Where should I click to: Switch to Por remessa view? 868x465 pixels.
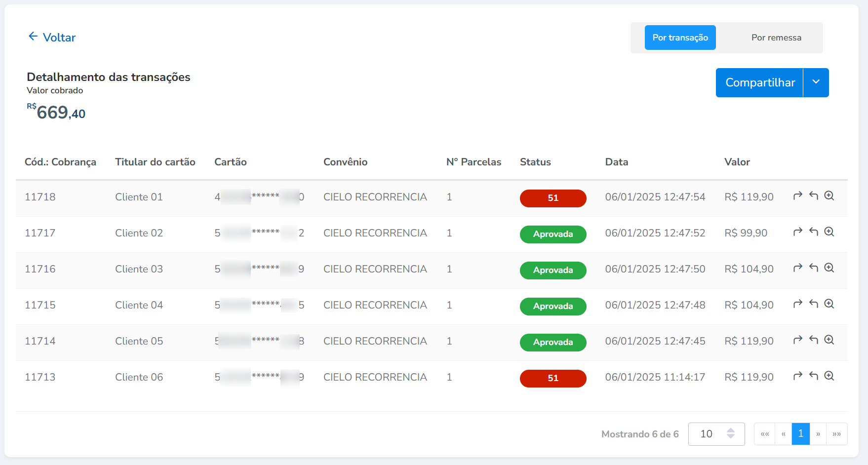point(776,38)
